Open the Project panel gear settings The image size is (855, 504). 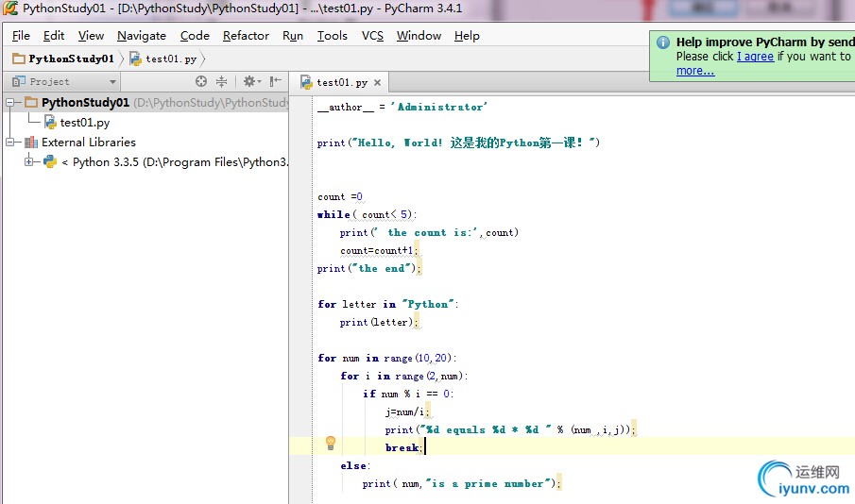tap(251, 81)
